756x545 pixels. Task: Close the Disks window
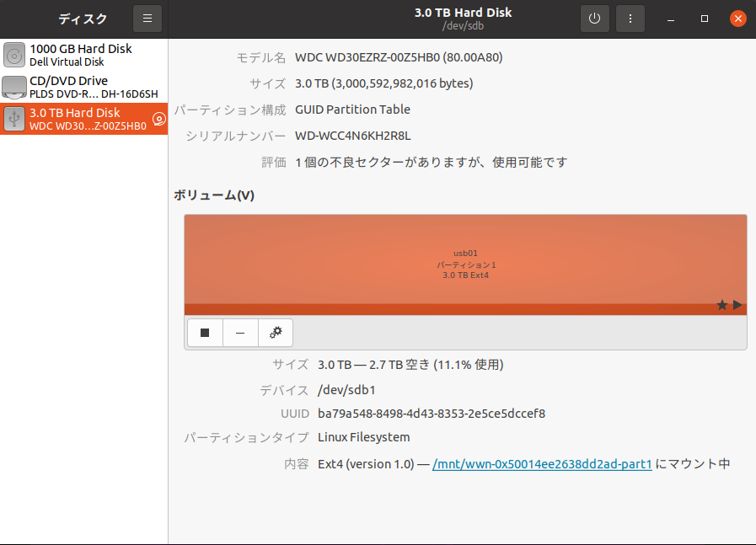738,19
